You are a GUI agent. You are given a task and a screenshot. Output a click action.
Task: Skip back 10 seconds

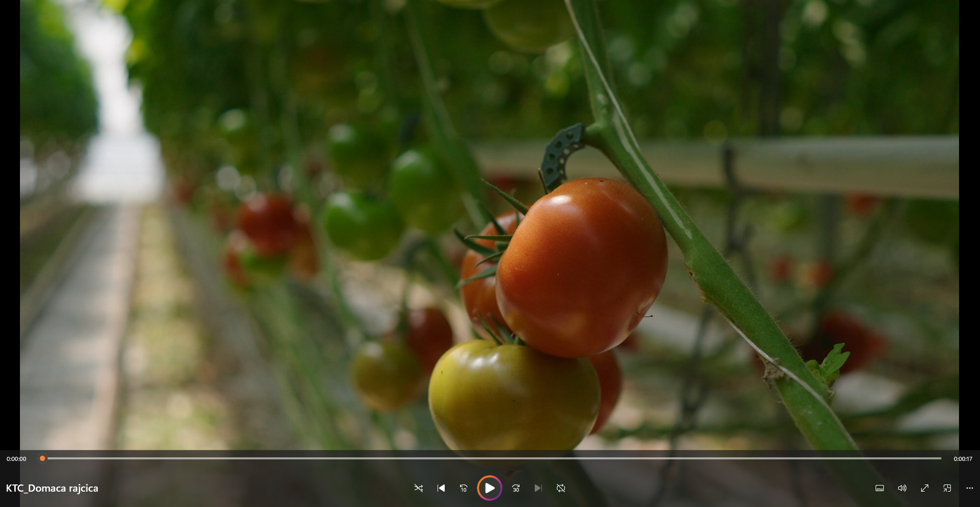coord(464,488)
